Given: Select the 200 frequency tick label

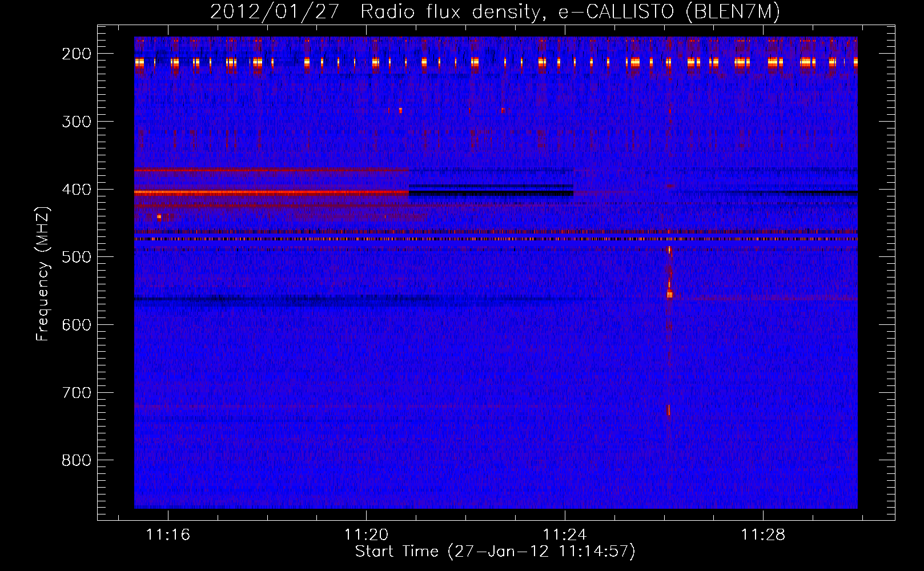Looking at the screenshot, I should click(x=76, y=54).
